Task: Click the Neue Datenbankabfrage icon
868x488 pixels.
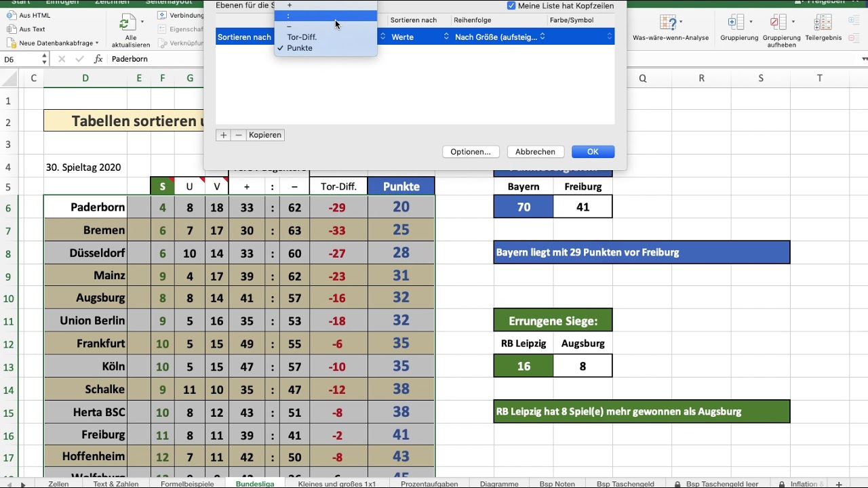Action: 12,43
